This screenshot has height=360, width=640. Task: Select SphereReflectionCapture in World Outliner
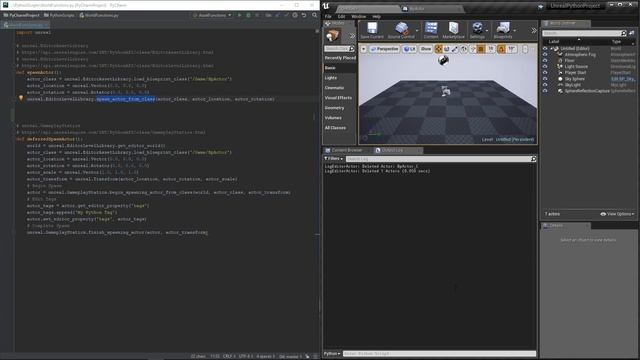tap(587, 91)
